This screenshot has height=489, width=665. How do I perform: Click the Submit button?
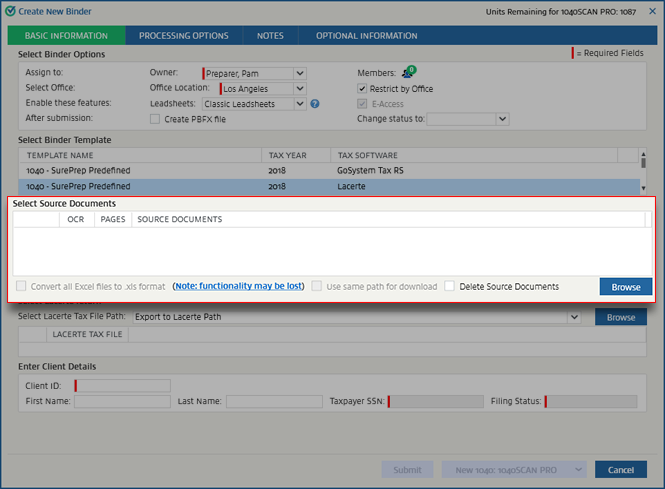[x=407, y=469]
